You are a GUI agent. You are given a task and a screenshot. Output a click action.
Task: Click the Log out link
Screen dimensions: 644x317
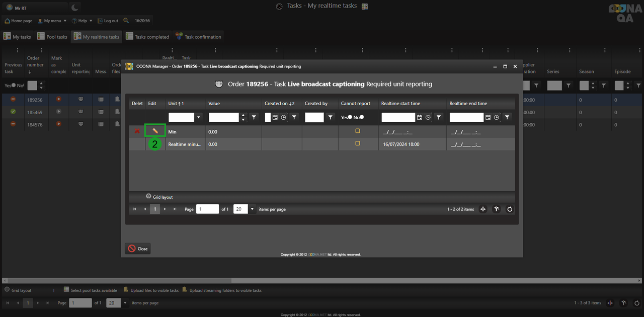coord(108,21)
